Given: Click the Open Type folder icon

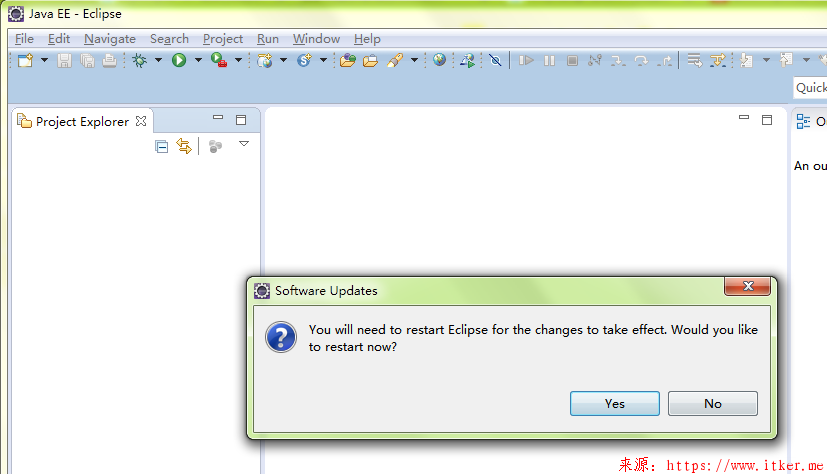Looking at the screenshot, I should (x=348, y=61).
